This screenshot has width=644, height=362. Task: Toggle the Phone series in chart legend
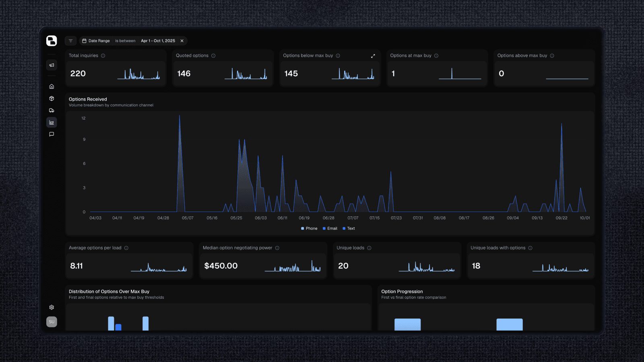pyautogui.click(x=309, y=228)
